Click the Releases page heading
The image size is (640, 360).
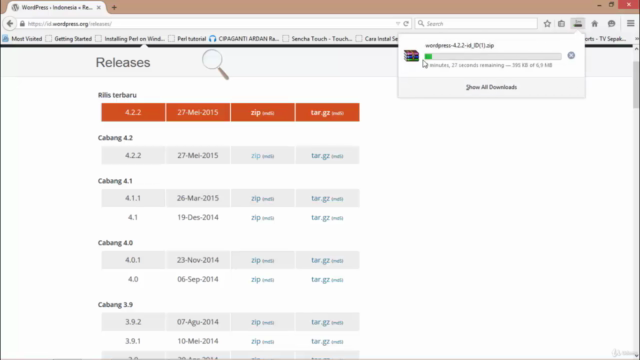(123, 62)
